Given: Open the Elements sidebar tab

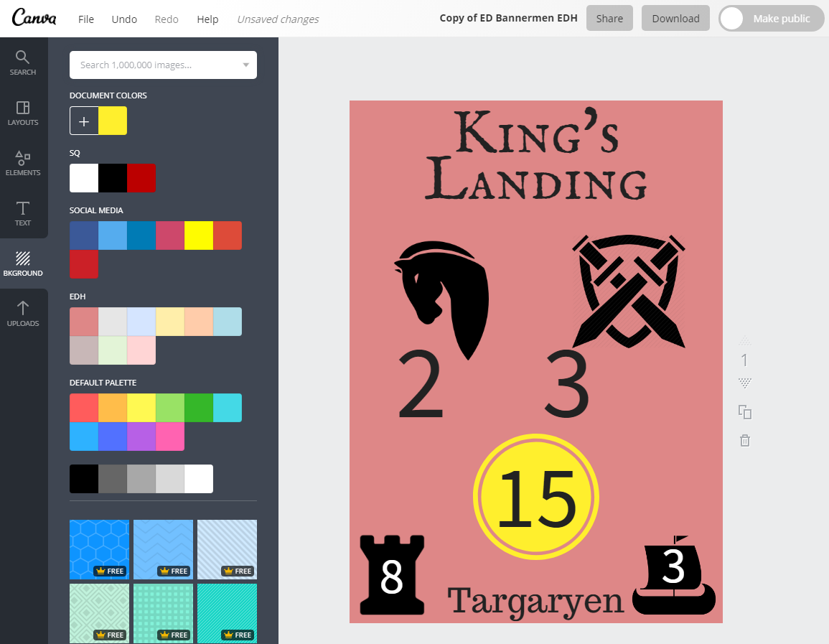Looking at the screenshot, I should (x=23, y=164).
